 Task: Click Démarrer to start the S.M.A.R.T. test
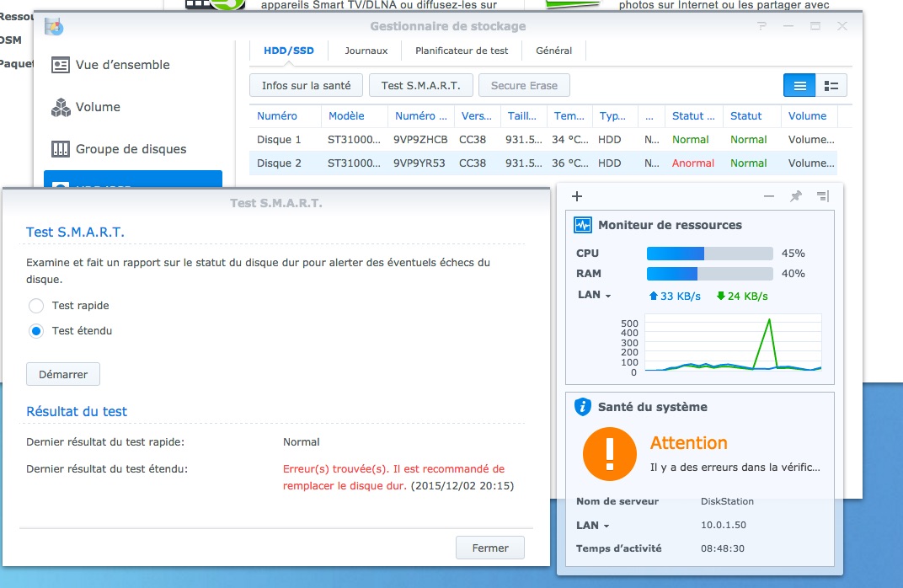click(x=63, y=374)
